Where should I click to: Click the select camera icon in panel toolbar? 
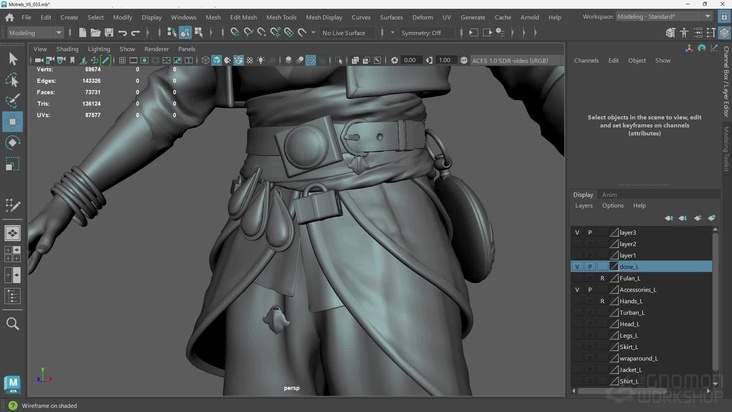[x=39, y=60]
